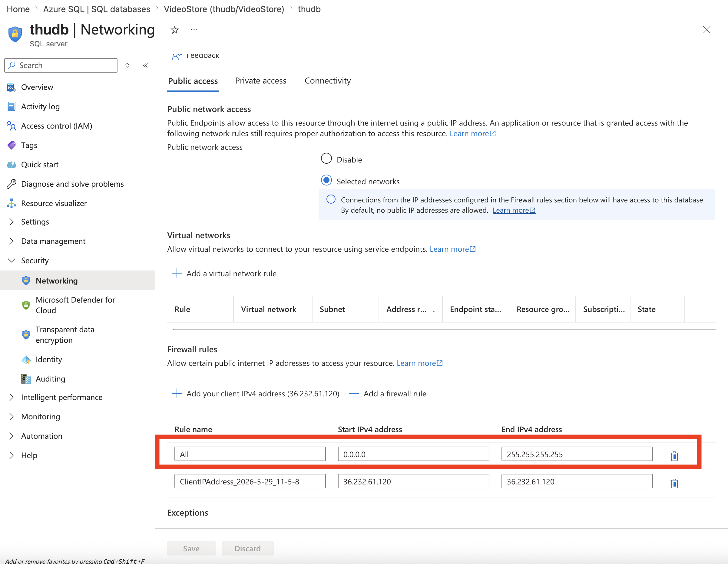Collapse the sidebar with double chevron icon
This screenshot has width=728, height=564.
point(145,65)
